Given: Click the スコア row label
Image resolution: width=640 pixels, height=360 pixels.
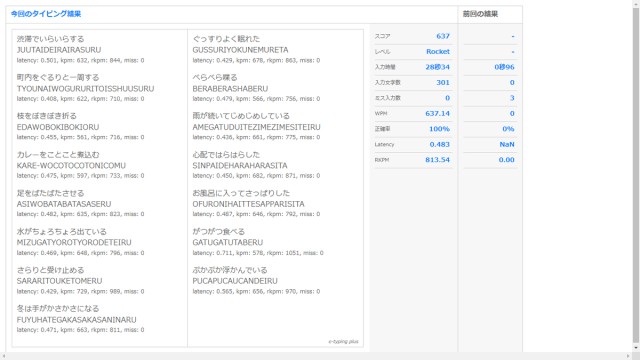Looking at the screenshot, I should click(x=382, y=36).
